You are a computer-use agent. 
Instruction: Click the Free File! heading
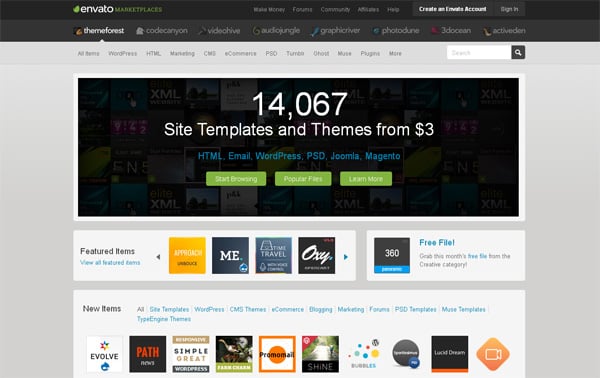tap(437, 243)
